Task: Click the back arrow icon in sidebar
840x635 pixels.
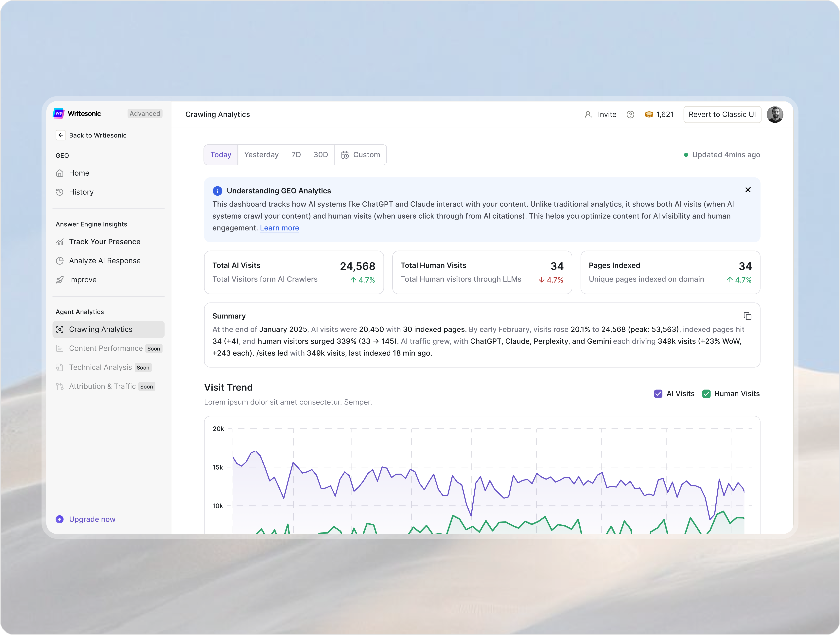Action: pos(61,135)
